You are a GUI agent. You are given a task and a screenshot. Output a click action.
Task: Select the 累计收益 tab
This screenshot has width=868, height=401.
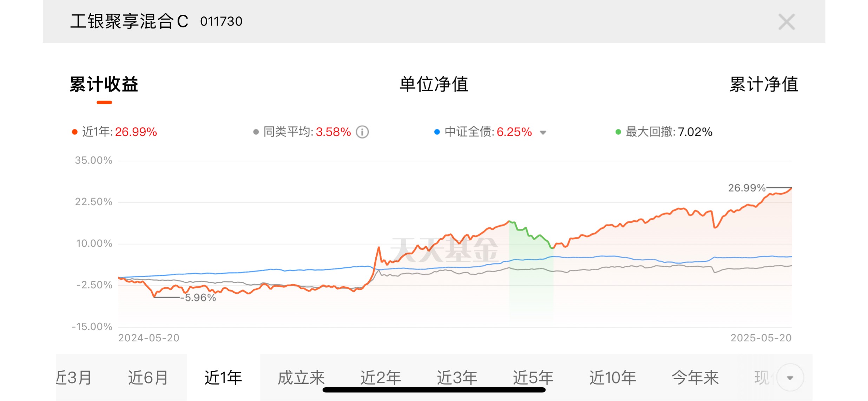(x=104, y=84)
